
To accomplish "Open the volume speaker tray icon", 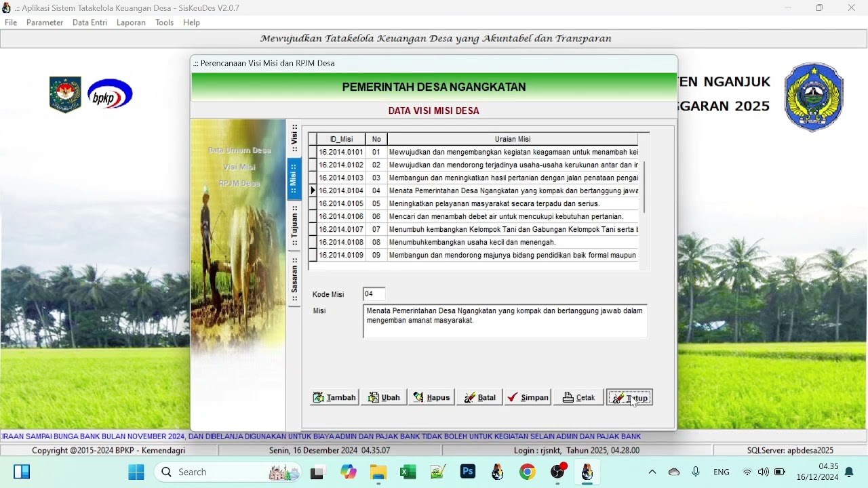I will (x=764, y=472).
